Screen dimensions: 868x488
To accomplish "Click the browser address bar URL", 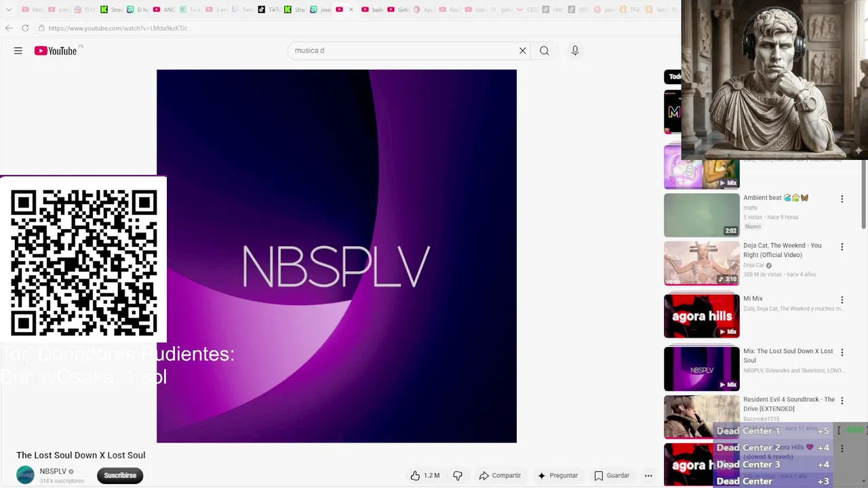I will point(118,28).
